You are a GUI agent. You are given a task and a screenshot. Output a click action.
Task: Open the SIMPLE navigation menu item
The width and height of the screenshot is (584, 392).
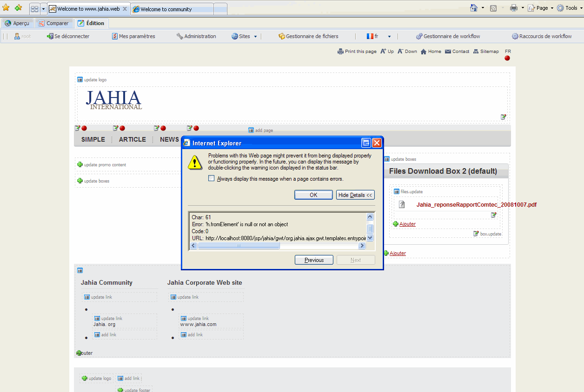pos(93,139)
